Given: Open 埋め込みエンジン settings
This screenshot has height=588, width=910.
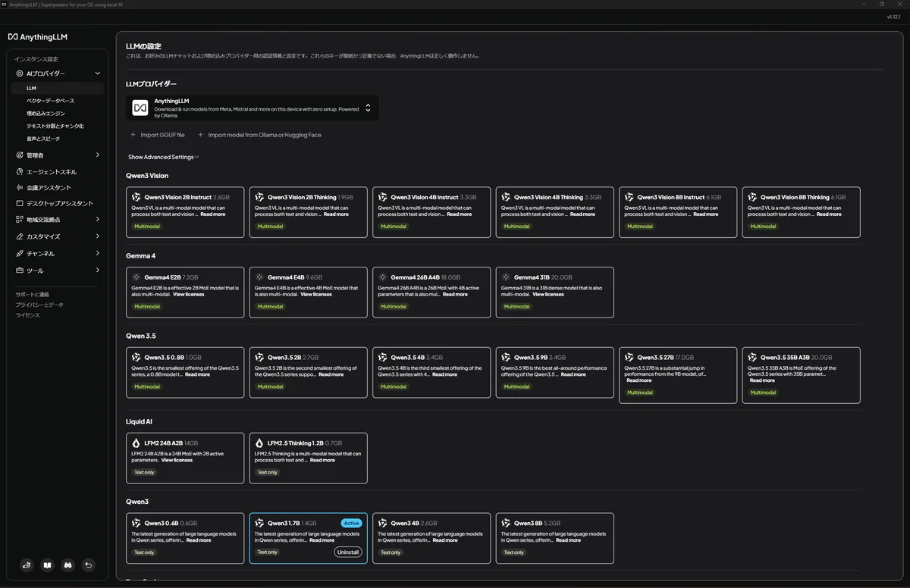Looking at the screenshot, I should (x=45, y=114).
